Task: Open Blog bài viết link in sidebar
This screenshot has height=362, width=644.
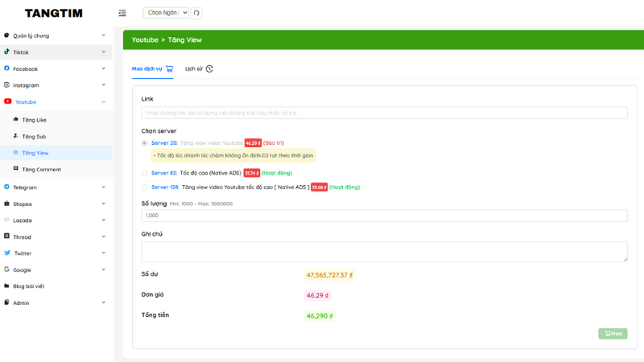Action: pyautogui.click(x=29, y=286)
